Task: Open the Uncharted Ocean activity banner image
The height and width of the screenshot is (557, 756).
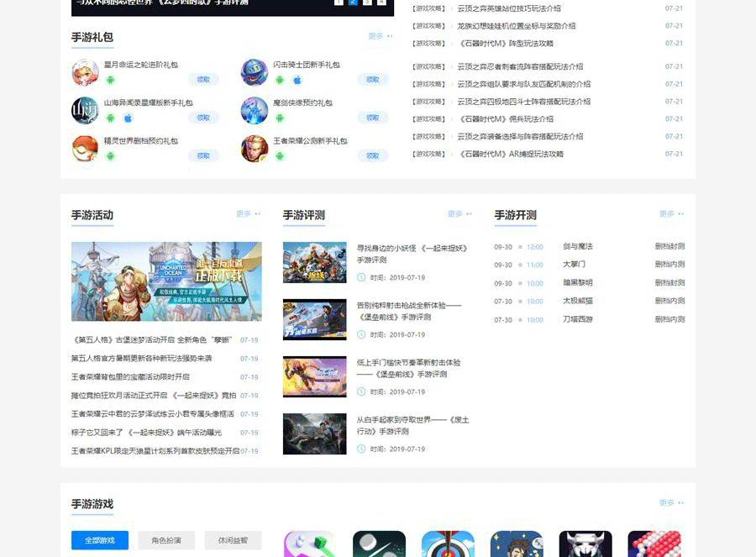Action: (166, 281)
